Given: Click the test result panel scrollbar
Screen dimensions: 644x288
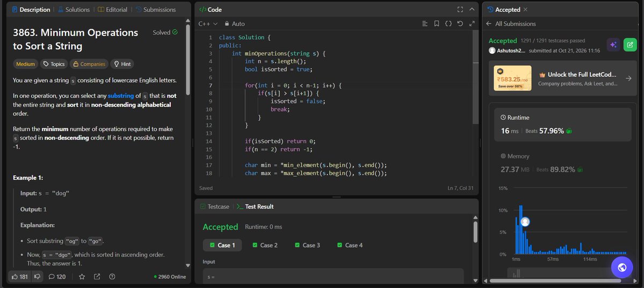Looking at the screenshot, I should click(475, 233).
